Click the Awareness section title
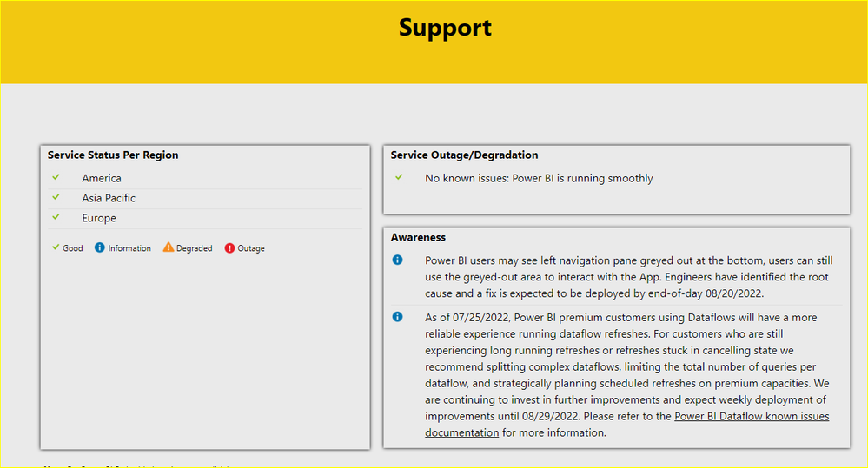This screenshot has height=468, width=868. coord(418,237)
